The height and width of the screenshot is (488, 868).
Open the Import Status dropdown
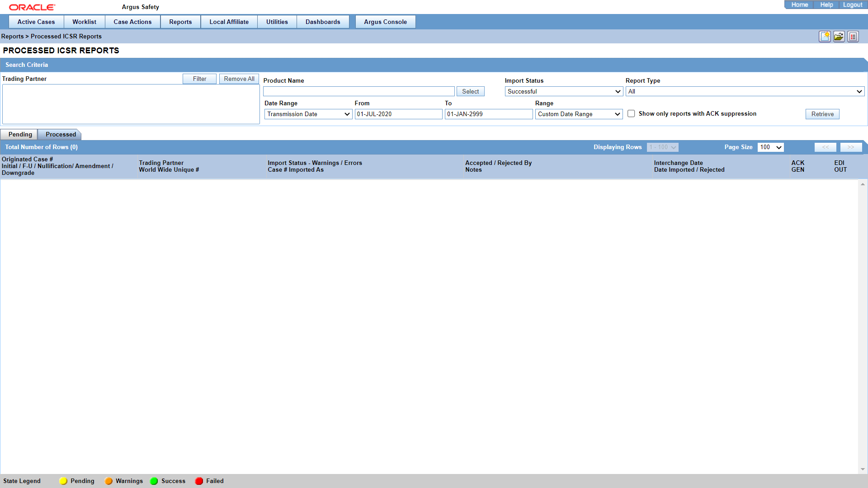tap(564, 91)
